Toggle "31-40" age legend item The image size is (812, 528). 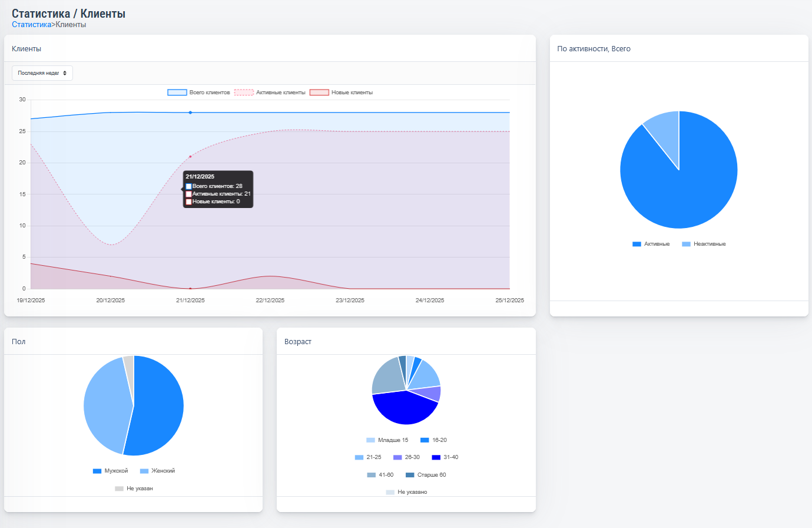click(x=445, y=457)
